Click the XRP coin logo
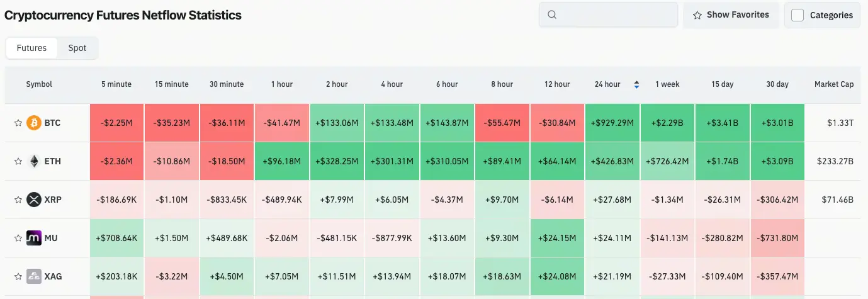 (34, 200)
